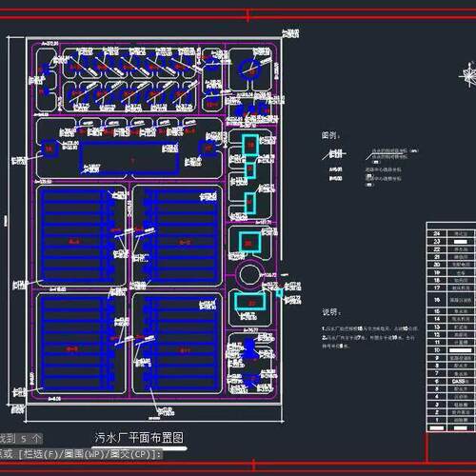This screenshot has width=476, height=476.
Task: Click table number cell 22
Action: (x=437, y=249)
